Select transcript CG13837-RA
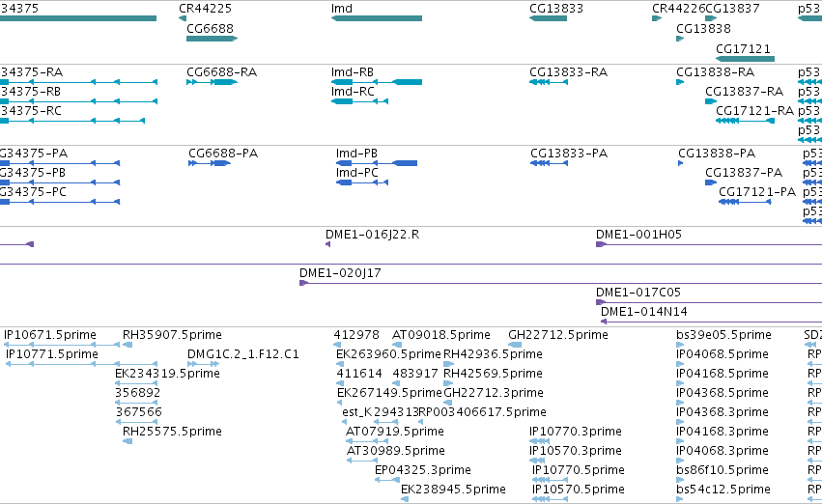822x504 pixels. (711, 101)
